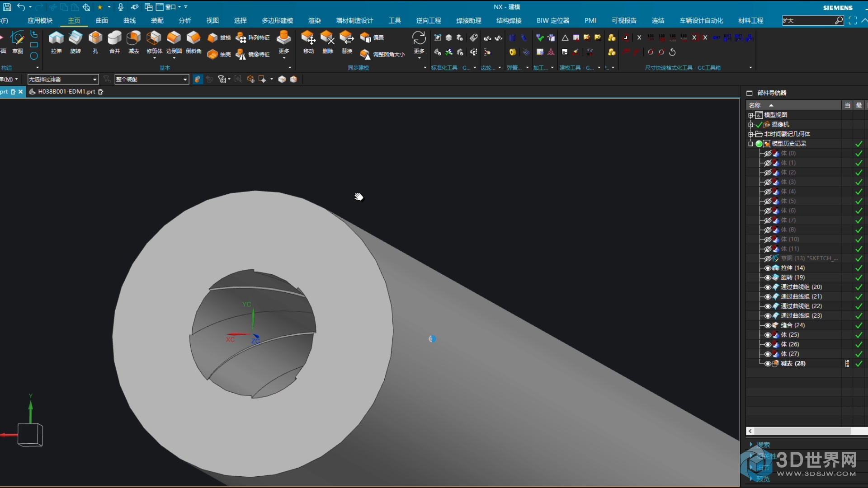
Task: Select the 抽壳 (Shell) tool
Action: tap(219, 55)
